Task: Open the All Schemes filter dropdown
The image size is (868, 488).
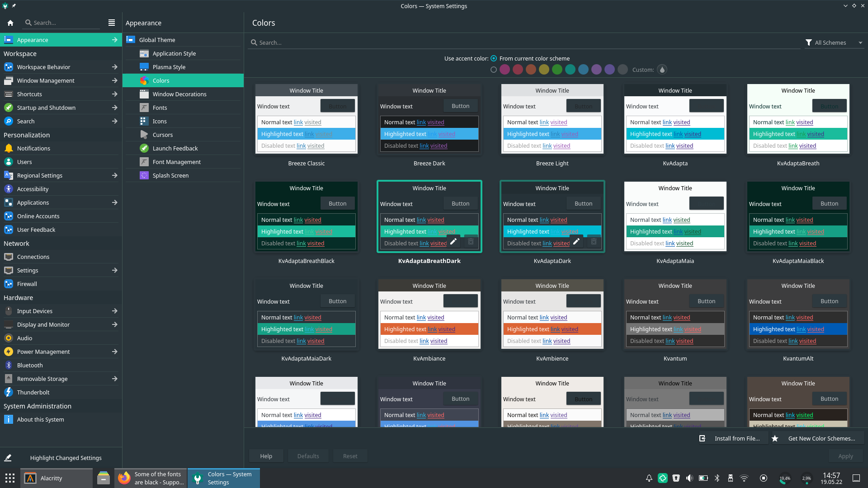Action: click(834, 42)
